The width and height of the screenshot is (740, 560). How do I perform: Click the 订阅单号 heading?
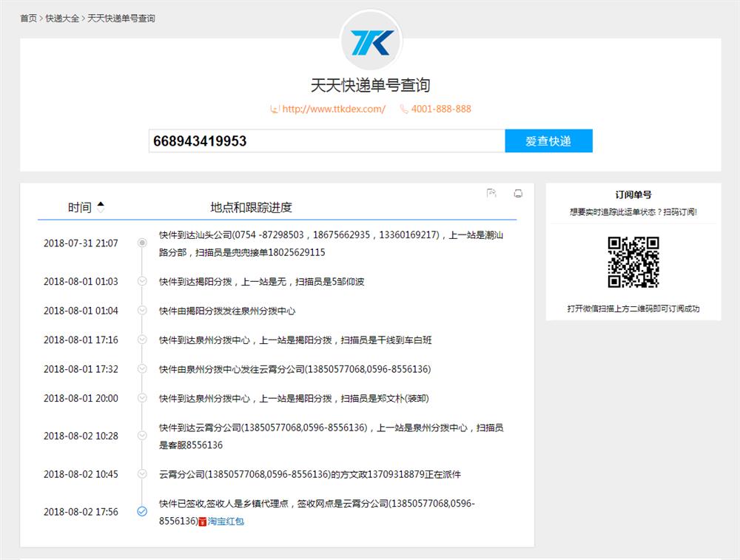[633, 195]
